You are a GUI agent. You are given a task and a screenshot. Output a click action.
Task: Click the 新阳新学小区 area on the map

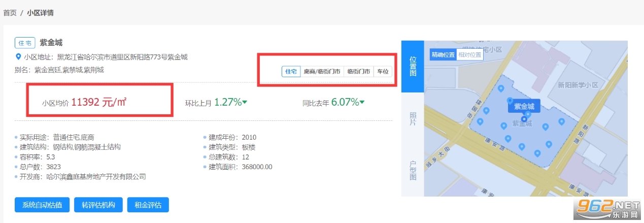(579, 85)
